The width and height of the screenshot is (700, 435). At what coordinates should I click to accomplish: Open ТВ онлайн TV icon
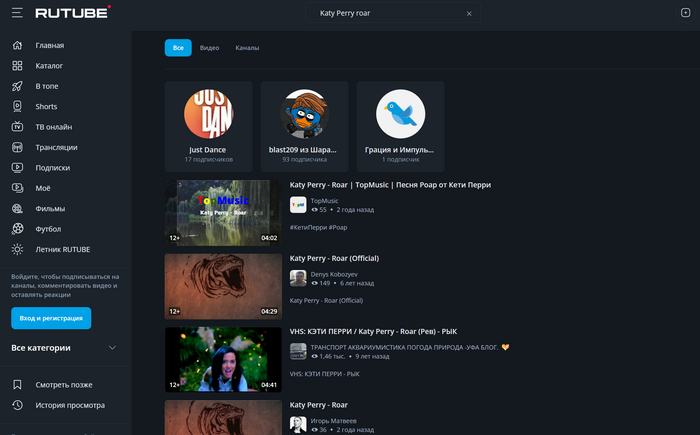17,127
